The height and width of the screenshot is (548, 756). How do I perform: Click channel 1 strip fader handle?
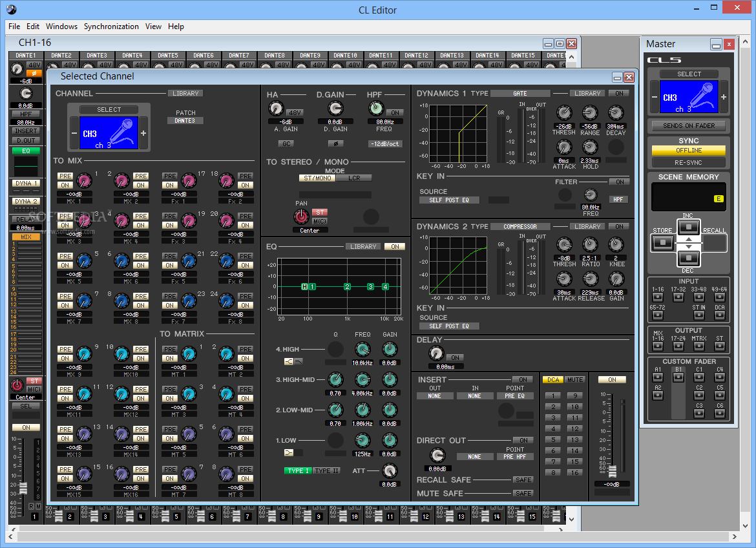coord(23,488)
